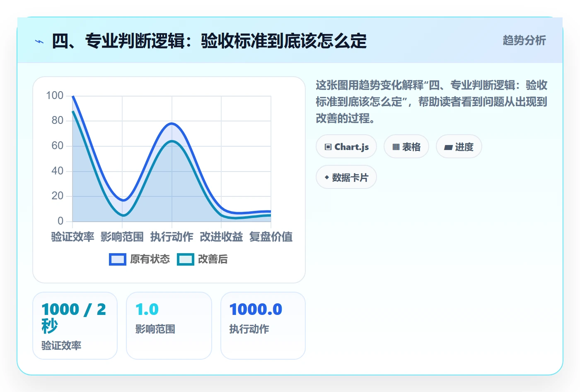The width and height of the screenshot is (580, 392).
Task: Toggle the 原有状态 legend color box
Action: [118, 259]
